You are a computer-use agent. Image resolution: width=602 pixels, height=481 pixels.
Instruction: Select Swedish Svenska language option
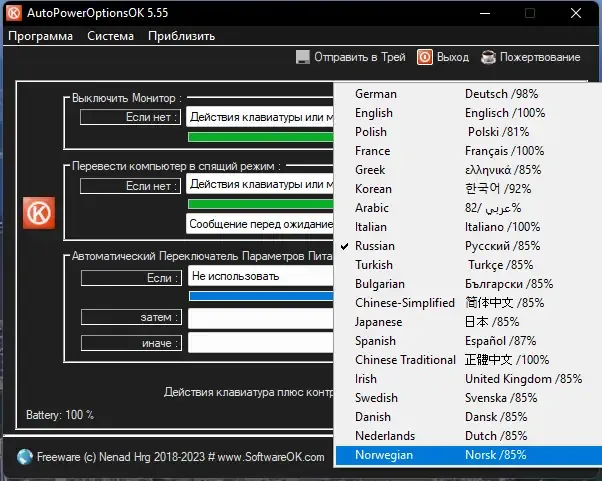469,398
